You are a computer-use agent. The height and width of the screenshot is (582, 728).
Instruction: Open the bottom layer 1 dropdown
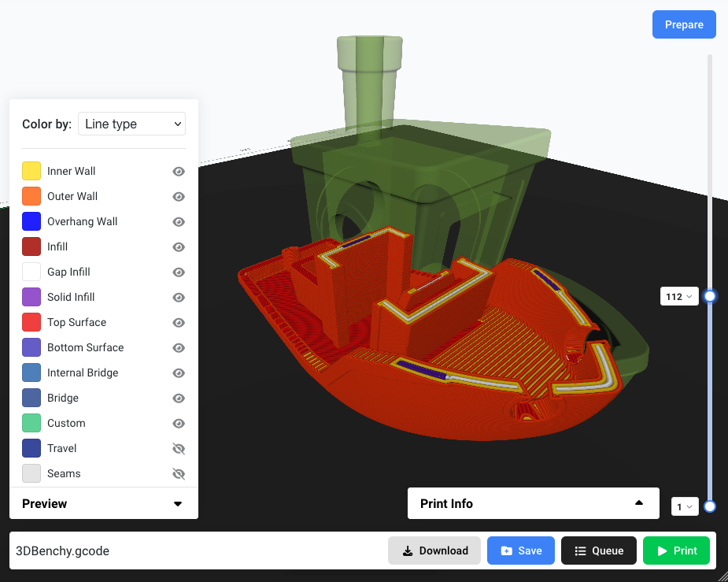point(685,506)
